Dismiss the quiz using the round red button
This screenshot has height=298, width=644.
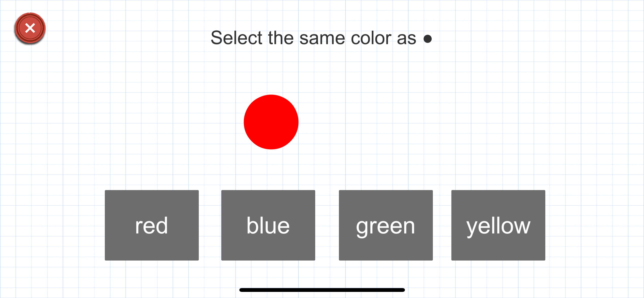click(30, 28)
